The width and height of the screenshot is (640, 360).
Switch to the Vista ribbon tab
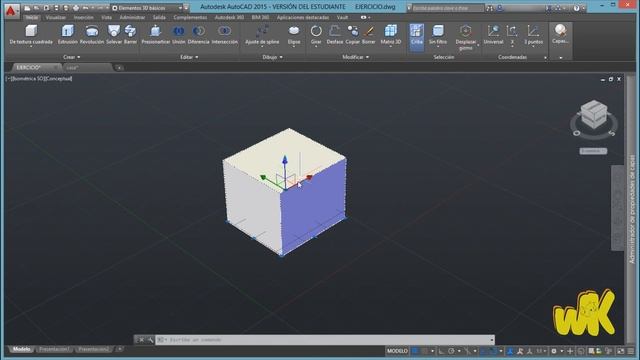107,18
